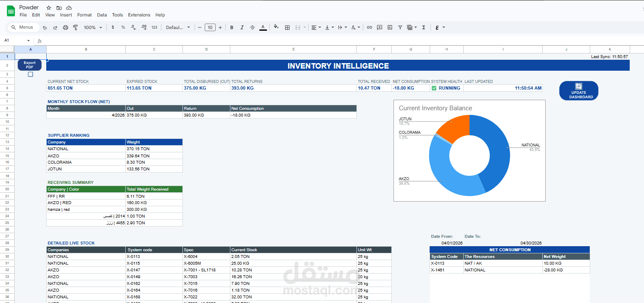The height and width of the screenshot is (303, 644).
Task: Toggle italic formatting
Action: coord(242,27)
